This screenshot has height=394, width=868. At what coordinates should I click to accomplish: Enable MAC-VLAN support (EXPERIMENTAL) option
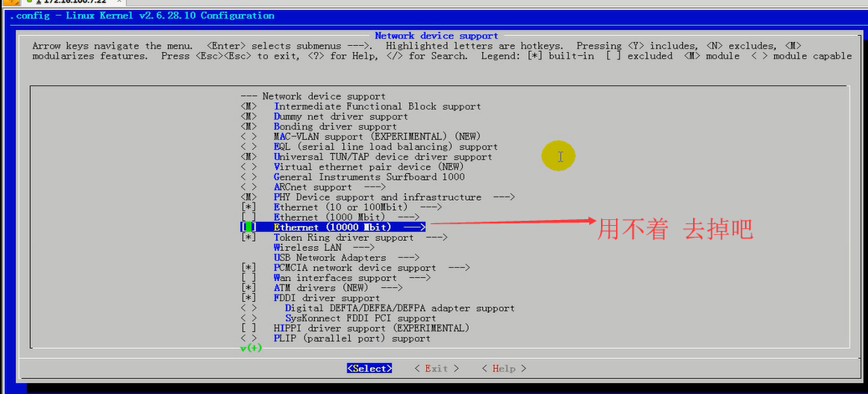pos(249,136)
